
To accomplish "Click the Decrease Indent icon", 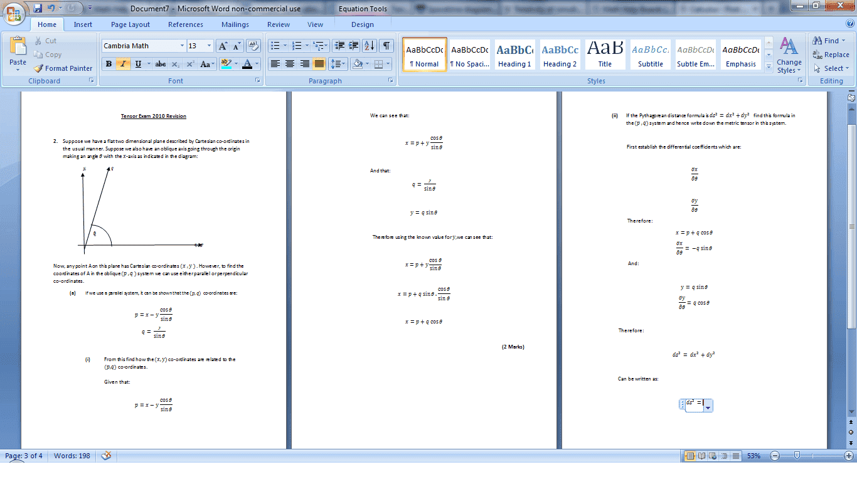I will [x=339, y=46].
